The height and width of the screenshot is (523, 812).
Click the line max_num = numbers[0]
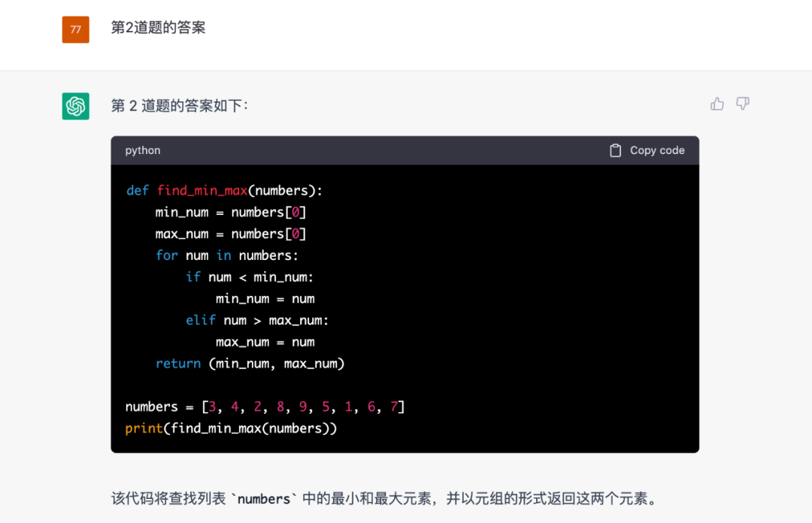point(231,234)
